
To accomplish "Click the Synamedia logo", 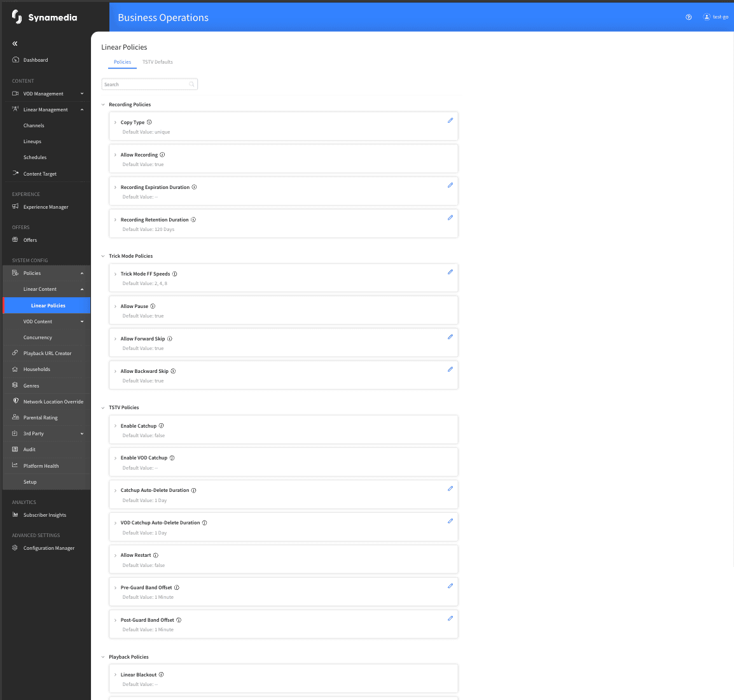I will click(45, 17).
